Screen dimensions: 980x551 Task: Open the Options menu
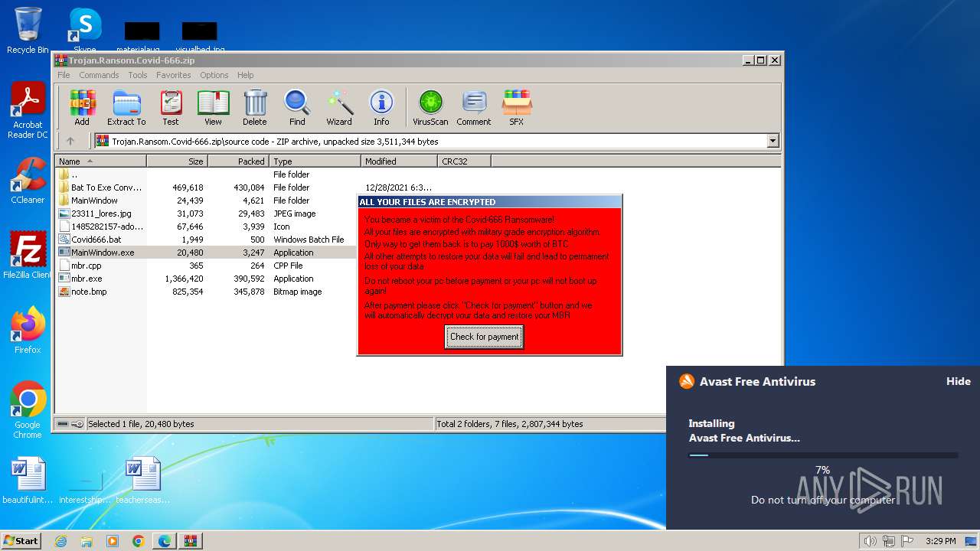coord(214,75)
